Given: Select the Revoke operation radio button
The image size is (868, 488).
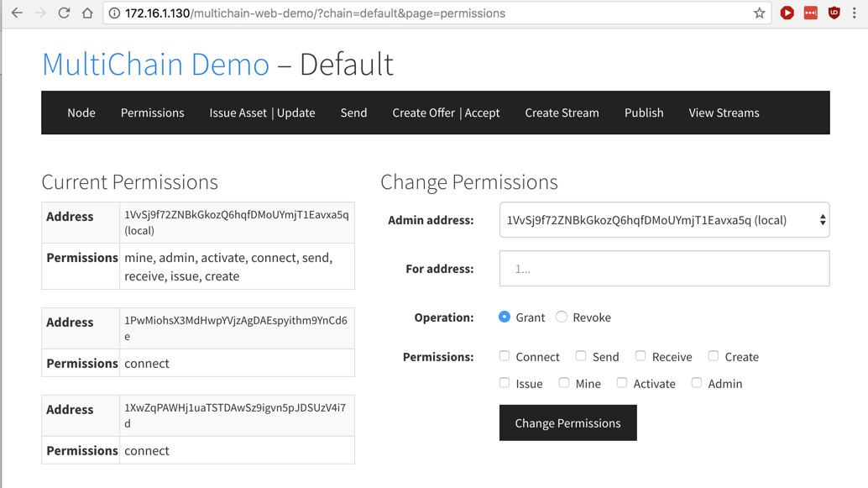Looking at the screenshot, I should click(x=562, y=317).
